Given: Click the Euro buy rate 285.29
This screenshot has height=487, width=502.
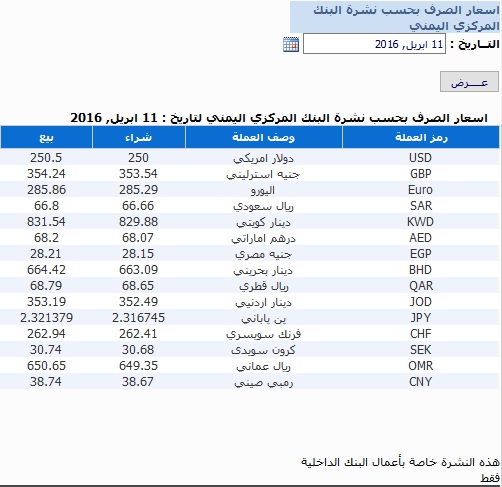Looking at the screenshot, I should pos(138,190).
